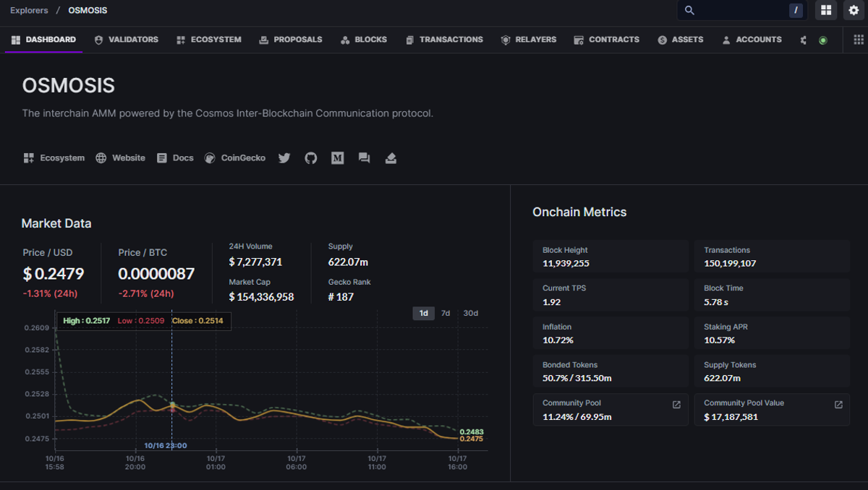Open Community Pool external link icon
This screenshot has width=868, height=490.
point(676,405)
